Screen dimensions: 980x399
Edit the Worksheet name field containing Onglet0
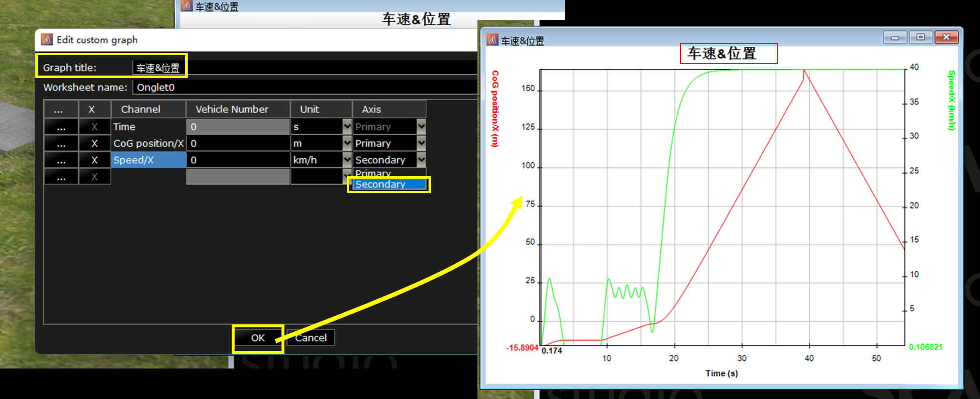[x=305, y=87]
